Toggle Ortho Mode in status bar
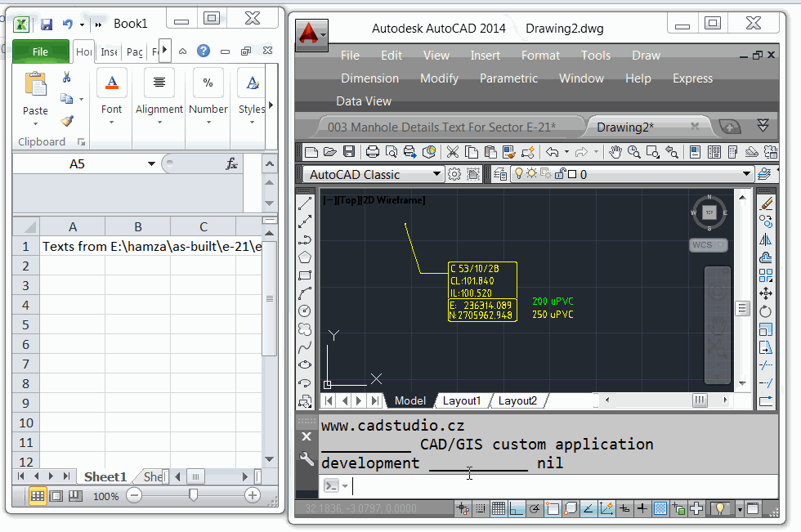This screenshot has height=532, width=801. pos(517,508)
